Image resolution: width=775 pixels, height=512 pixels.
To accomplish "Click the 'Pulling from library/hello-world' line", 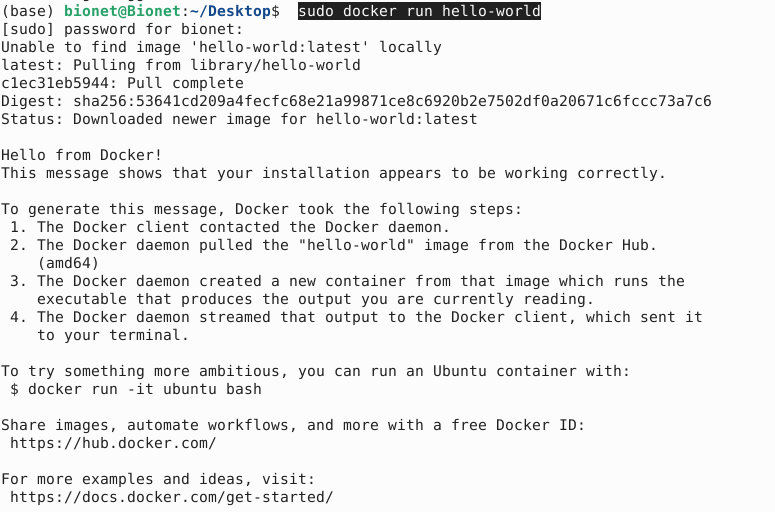I will pos(181,65).
